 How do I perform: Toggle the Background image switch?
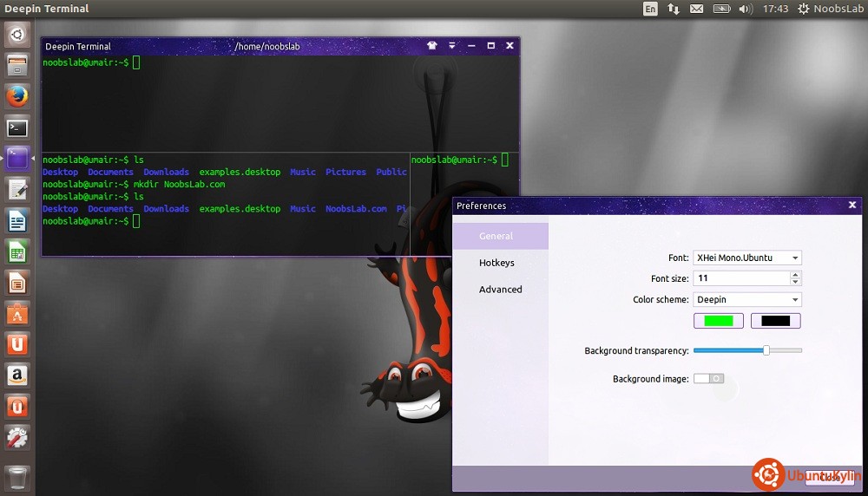click(708, 379)
